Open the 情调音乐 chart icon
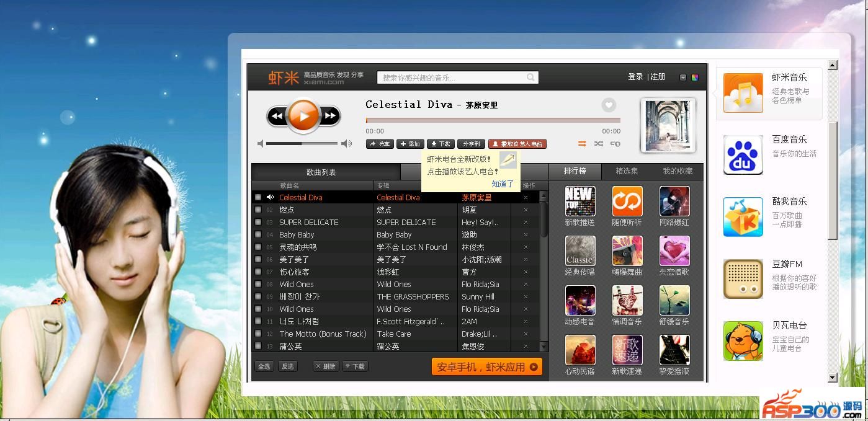This screenshot has height=421, width=868. tap(627, 300)
